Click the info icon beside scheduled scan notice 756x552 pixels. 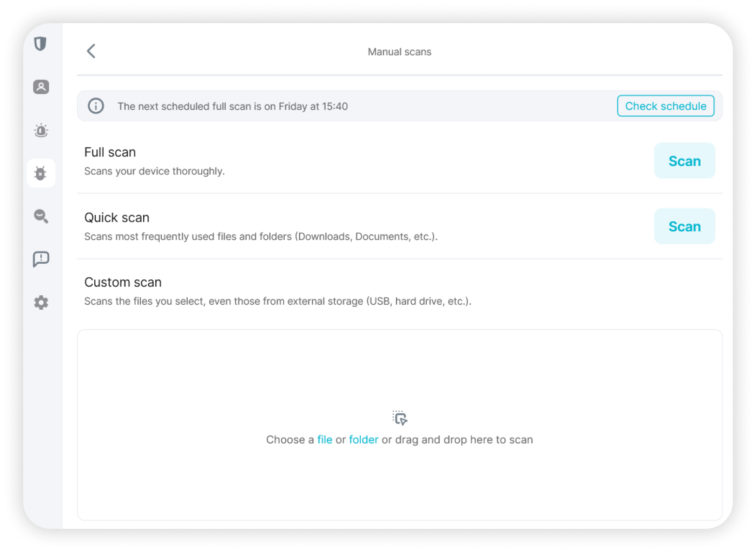pyautogui.click(x=96, y=106)
